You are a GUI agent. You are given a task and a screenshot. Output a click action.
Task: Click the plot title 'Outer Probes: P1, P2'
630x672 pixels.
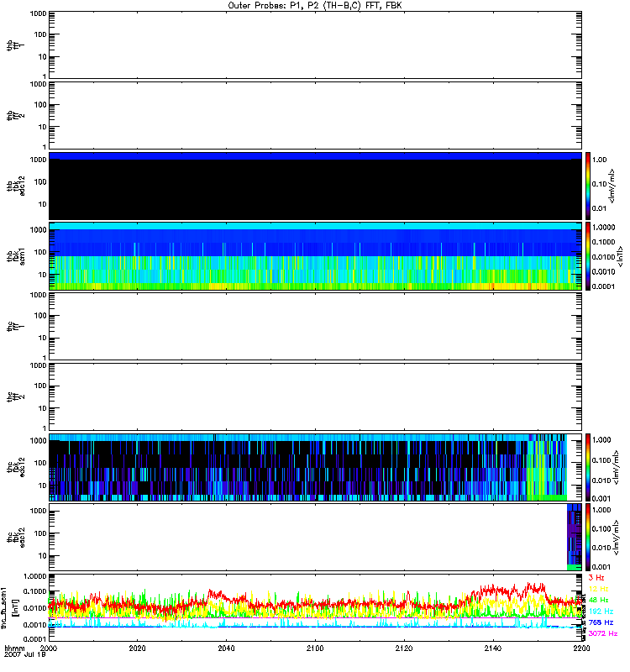pyautogui.click(x=315, y=5)
